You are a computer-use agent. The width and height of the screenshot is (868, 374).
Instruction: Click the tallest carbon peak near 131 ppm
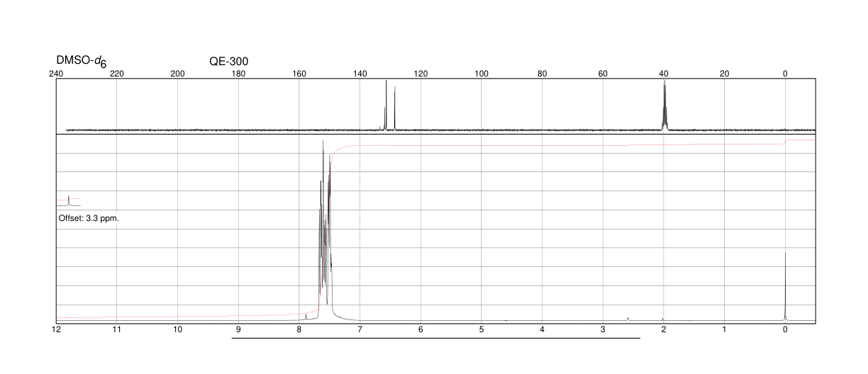tap(386, 106)
